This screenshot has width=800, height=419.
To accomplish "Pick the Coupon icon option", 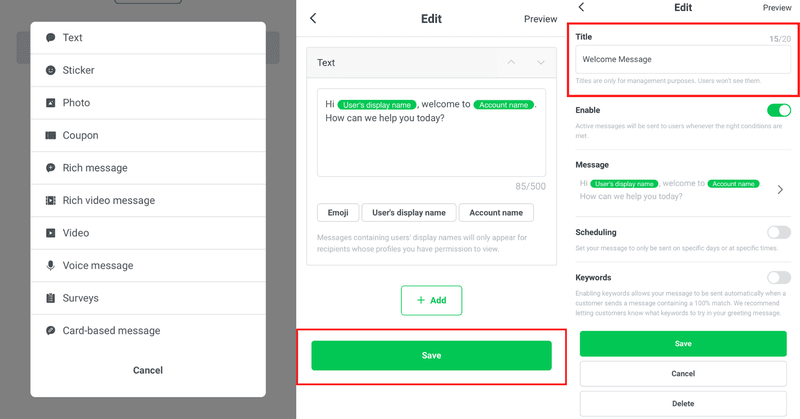I will tap(51, 135).
